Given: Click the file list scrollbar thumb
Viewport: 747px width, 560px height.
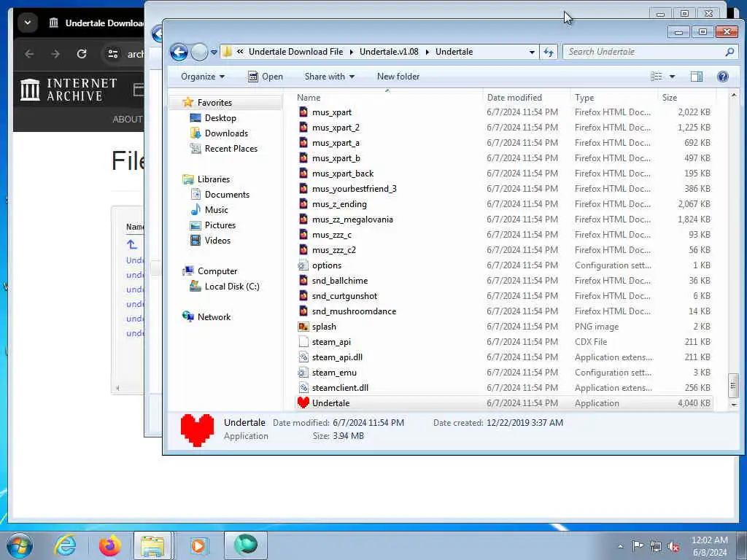Looking at the screenshot, I should [x=733, y=385].
